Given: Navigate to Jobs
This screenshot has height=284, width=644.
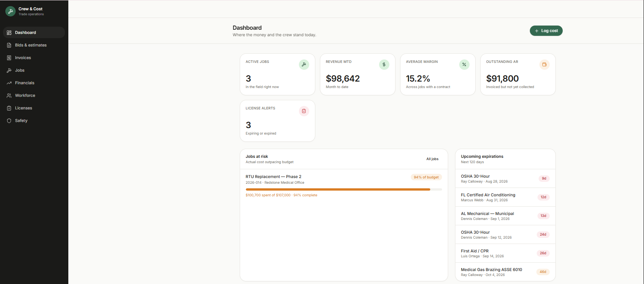Looking at the screenshot, I should [34, 70].
